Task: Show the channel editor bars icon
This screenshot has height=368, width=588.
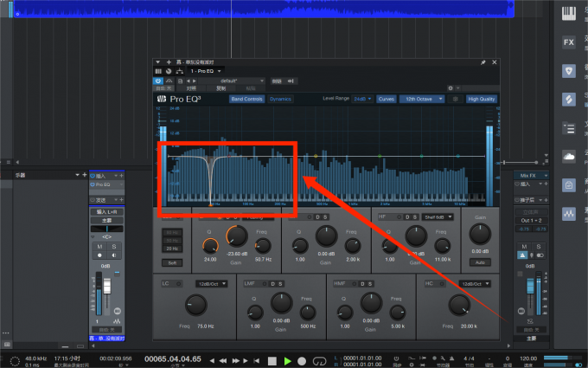Action: pyautogui.click(x=158, y=71)
